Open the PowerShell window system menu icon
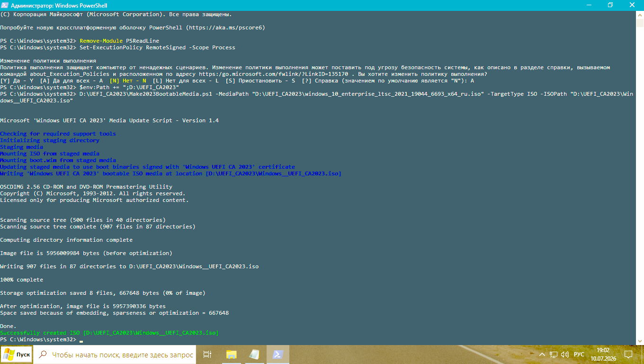The width and height of the screenshot is (644, 364). [x=5, y=5]
